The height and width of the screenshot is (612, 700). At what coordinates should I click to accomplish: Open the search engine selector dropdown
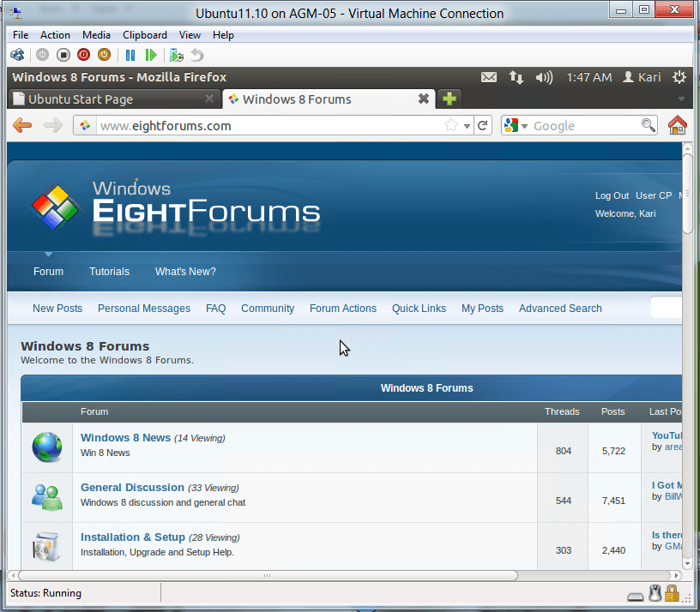point(516,126)
